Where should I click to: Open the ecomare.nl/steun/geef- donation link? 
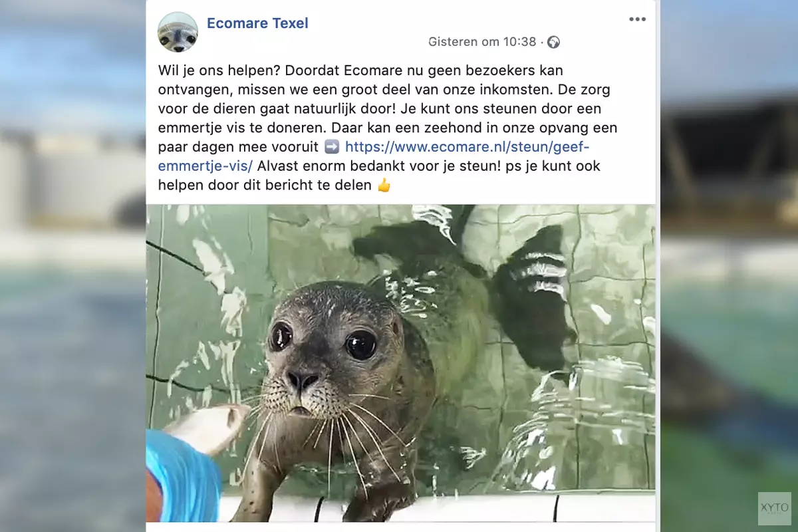point(467,147)
